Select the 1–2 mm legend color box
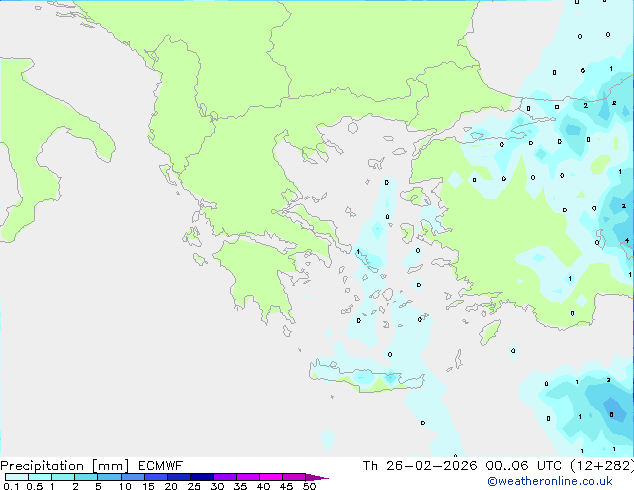Viewport: 634px width, 490px height. click(63, 477)
